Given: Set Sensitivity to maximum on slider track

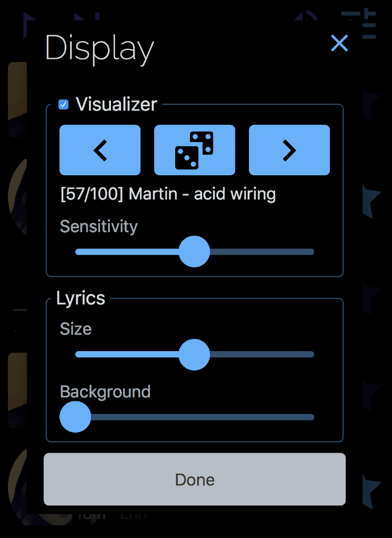Looking at the screenshot, I should (x=312, y=252).
